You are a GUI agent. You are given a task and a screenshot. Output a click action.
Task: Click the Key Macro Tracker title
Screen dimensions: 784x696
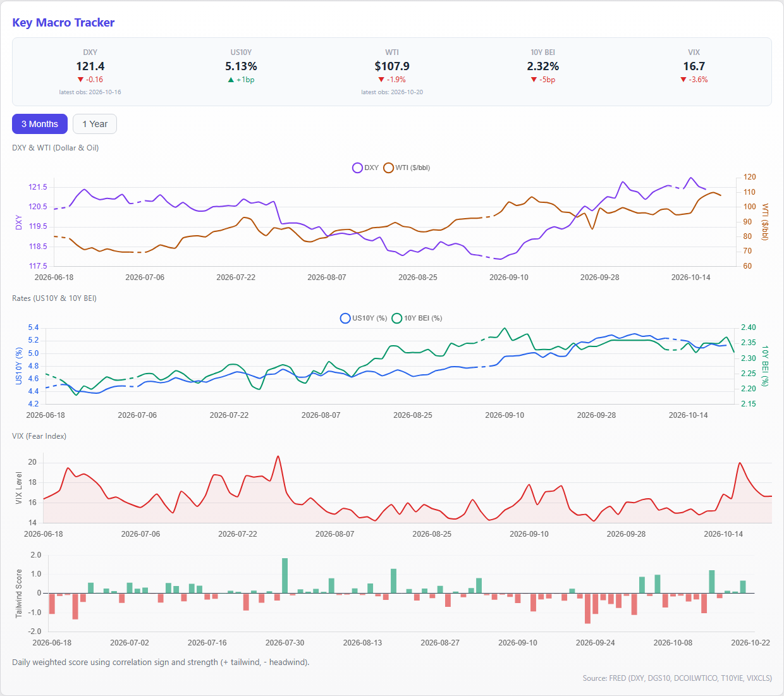coord(63,23)
